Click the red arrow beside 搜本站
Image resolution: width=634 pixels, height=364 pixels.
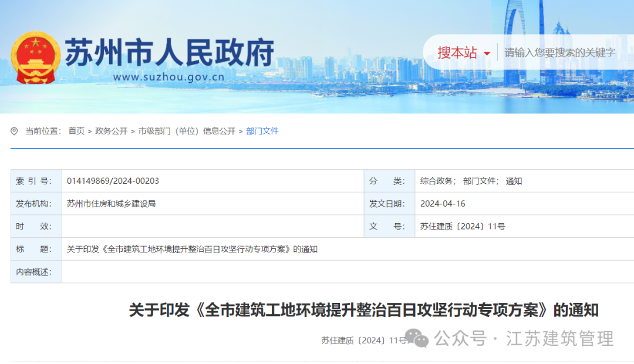(x=487, y=54)
